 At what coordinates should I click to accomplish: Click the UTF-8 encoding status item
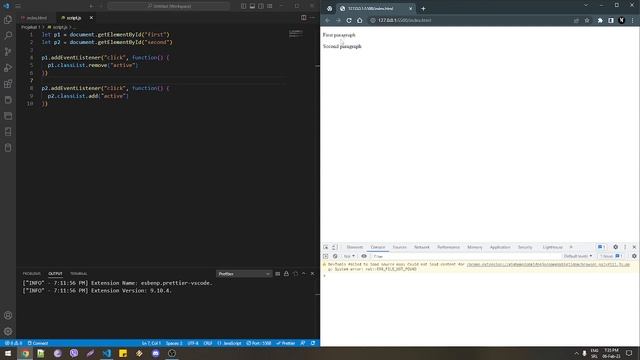(x=193, y=343)
